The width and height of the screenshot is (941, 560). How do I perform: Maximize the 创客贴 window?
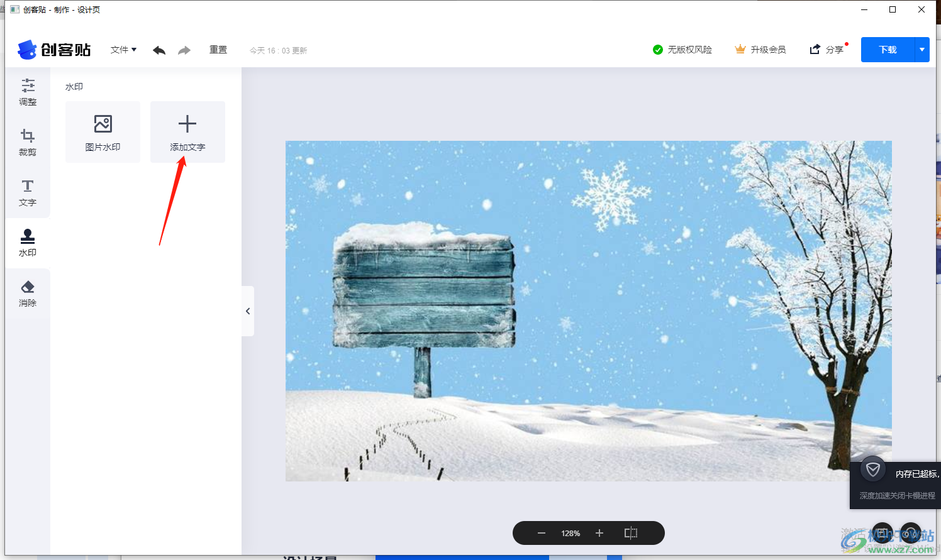tap(893, 9)
